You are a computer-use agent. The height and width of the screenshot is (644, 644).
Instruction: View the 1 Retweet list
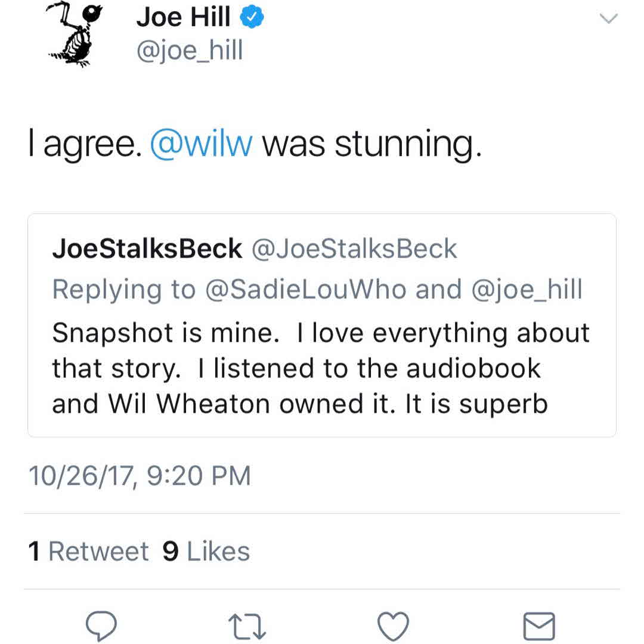point(89,552)
